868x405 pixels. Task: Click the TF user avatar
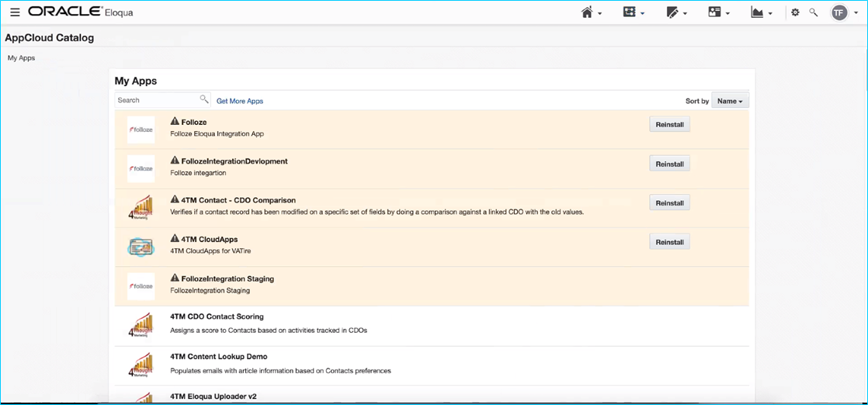click(839, 12)
